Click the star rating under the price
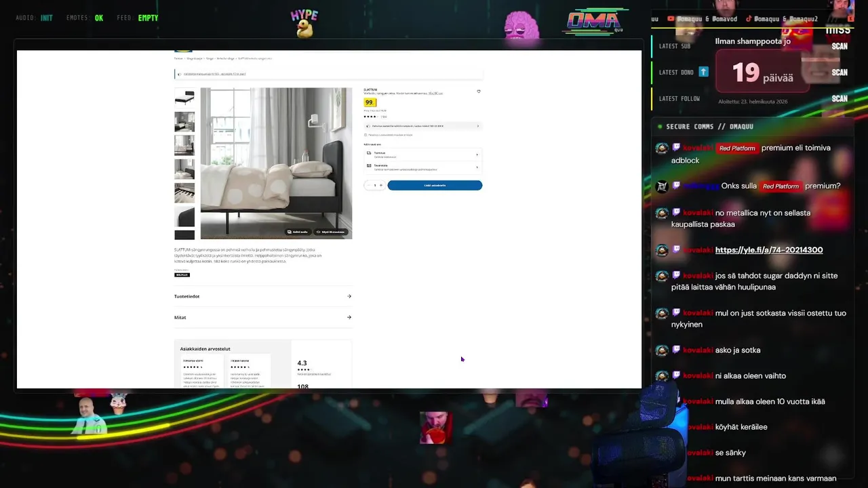The height and width of the screenshot is (488, 868). 370,117
